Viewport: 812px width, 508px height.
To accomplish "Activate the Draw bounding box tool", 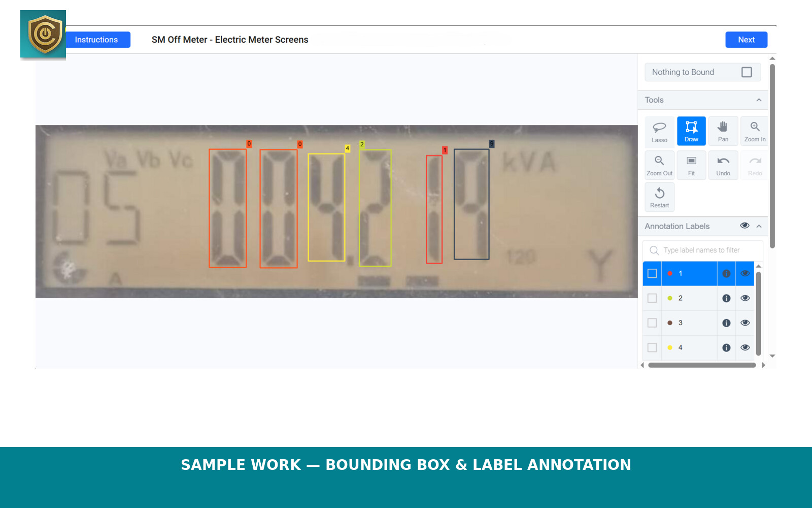I will click(691, 131).
